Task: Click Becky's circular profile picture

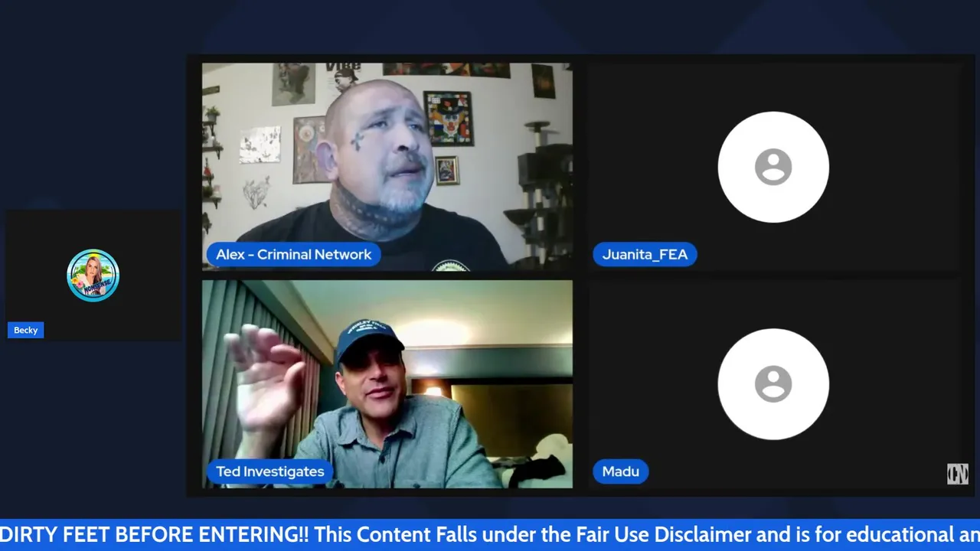Action: click(x=93, y=275)
